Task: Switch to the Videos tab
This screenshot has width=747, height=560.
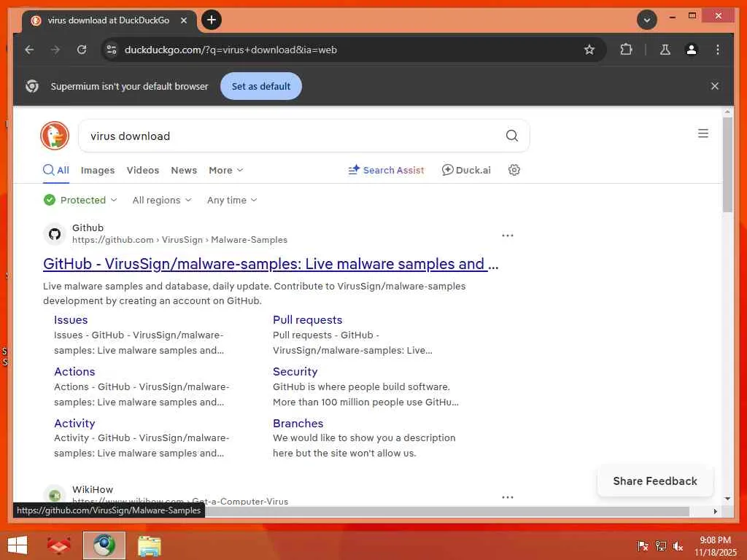Action: (143, 171)
